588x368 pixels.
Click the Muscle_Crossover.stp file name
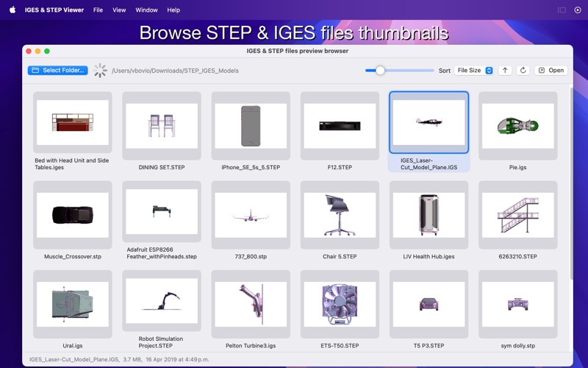[73, 256]
